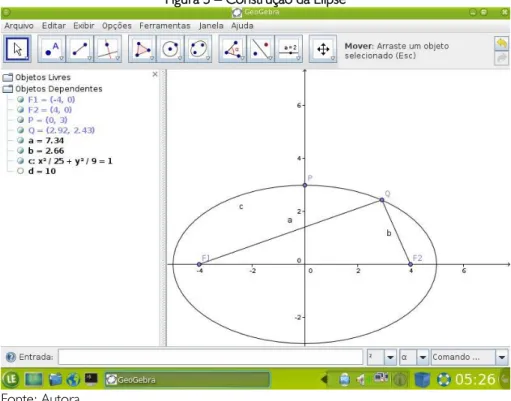Select the Circle with center tool
The width and height of the screenshot is (511, 401).
170,49
